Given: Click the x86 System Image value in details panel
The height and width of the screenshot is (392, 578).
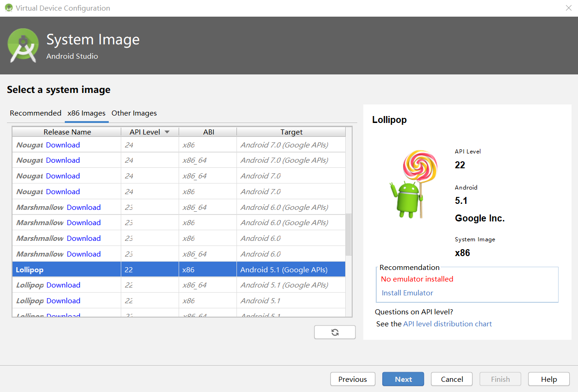Looking at the screenshot, I should [x=462, y=253].
